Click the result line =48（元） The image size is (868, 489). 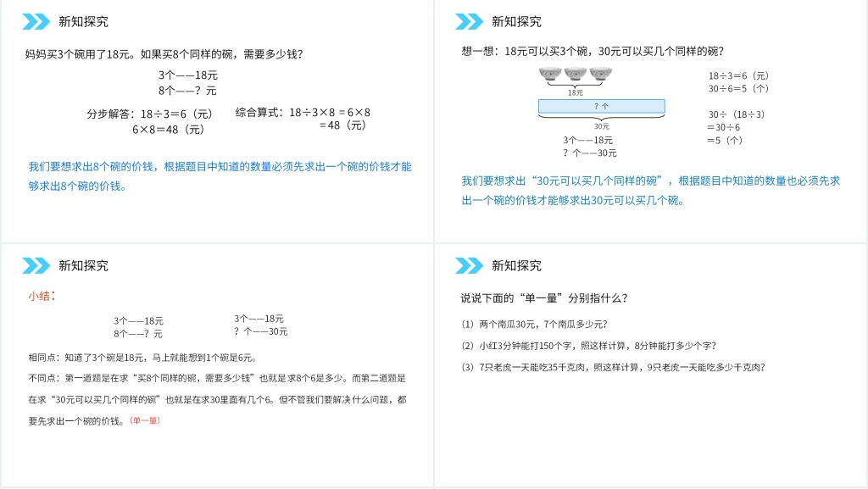342,125
